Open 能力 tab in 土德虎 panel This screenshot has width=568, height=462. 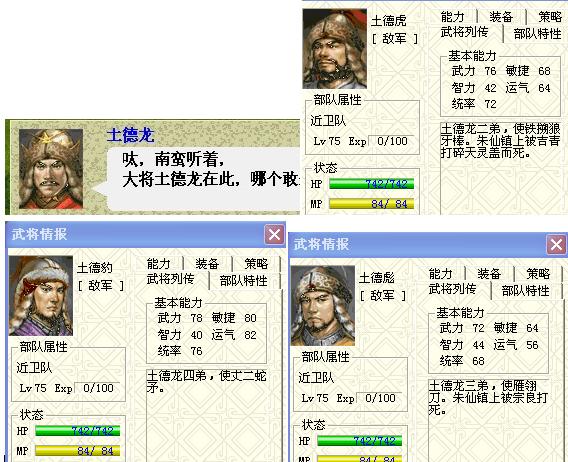click(x=453, y=17)
